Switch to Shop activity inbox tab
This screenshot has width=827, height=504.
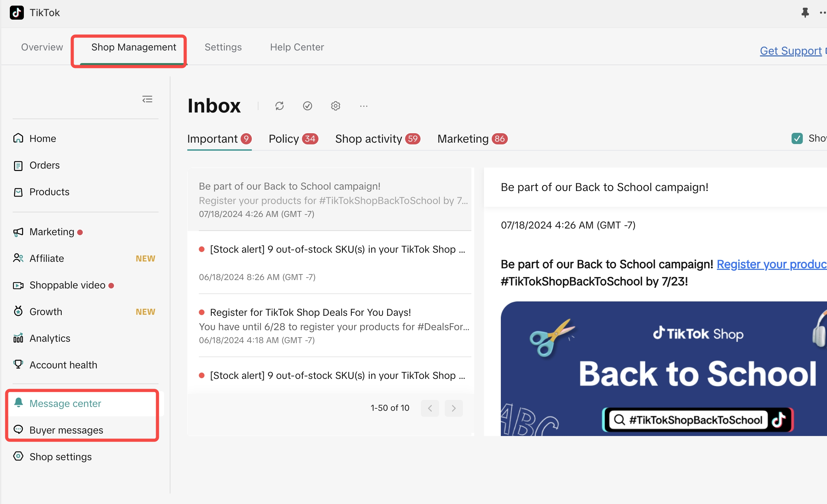click(378, 139)
